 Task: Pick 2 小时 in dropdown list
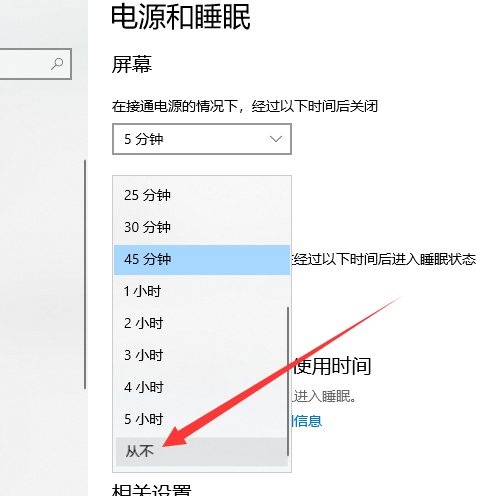tap(202, 323)
